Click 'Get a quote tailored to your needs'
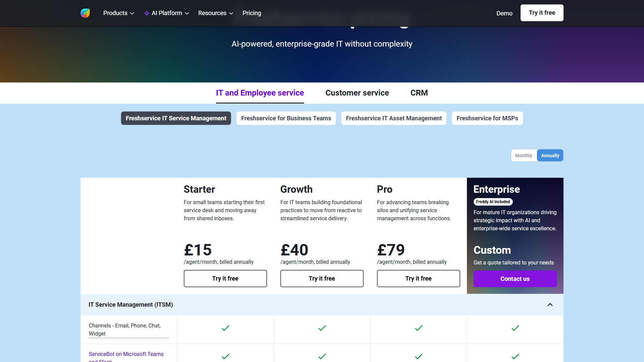The image size is (644, 362). coord(514,263)
